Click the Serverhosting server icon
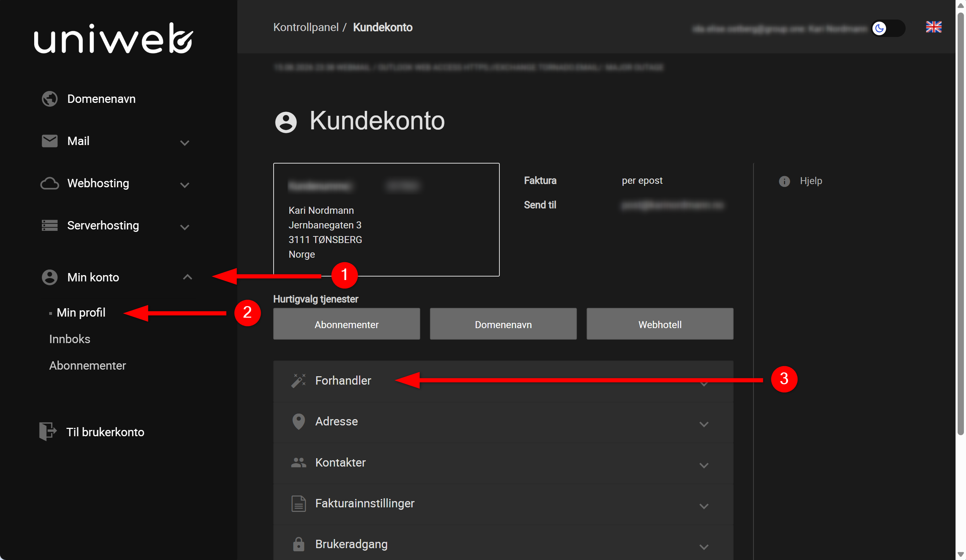966x560 pixels. click(50, 225)
